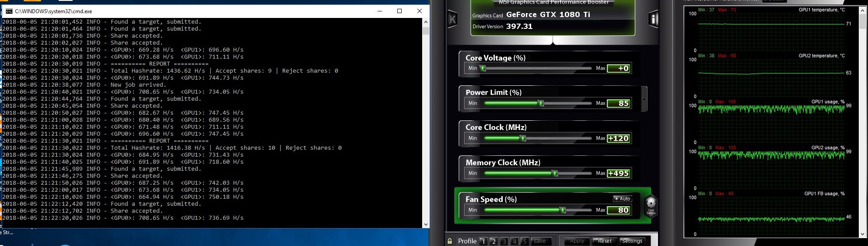868x246 pixels.
Task: Click the Apply button
Action: coord(577,241)
